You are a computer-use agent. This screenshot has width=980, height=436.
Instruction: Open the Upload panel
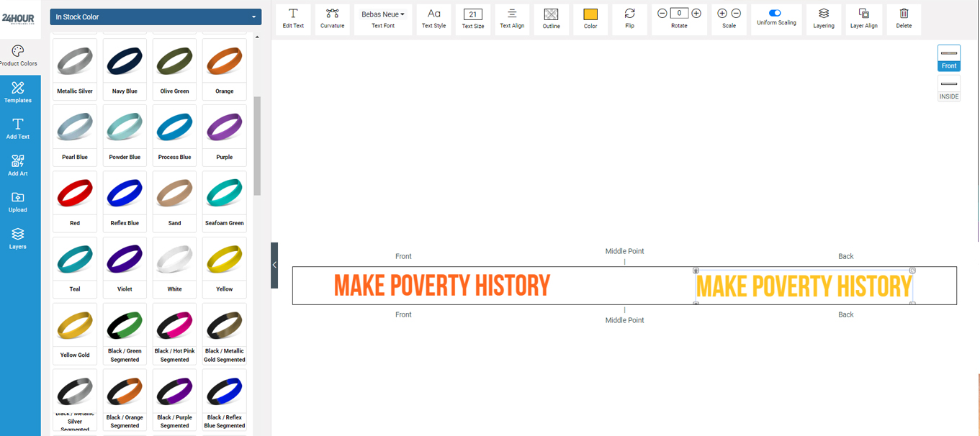pyautogui.click(x=18, y=202)
